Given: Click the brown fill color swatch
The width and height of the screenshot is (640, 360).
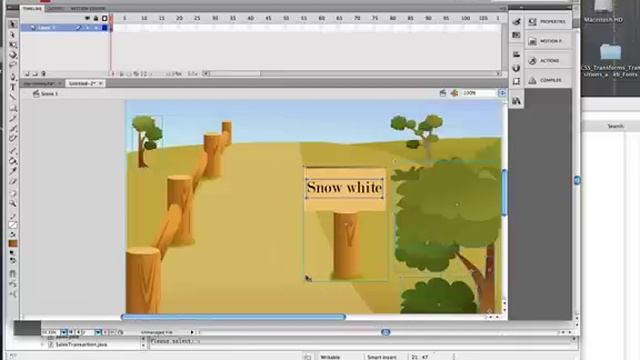Looking at the screenshot, I should (13, 244).
